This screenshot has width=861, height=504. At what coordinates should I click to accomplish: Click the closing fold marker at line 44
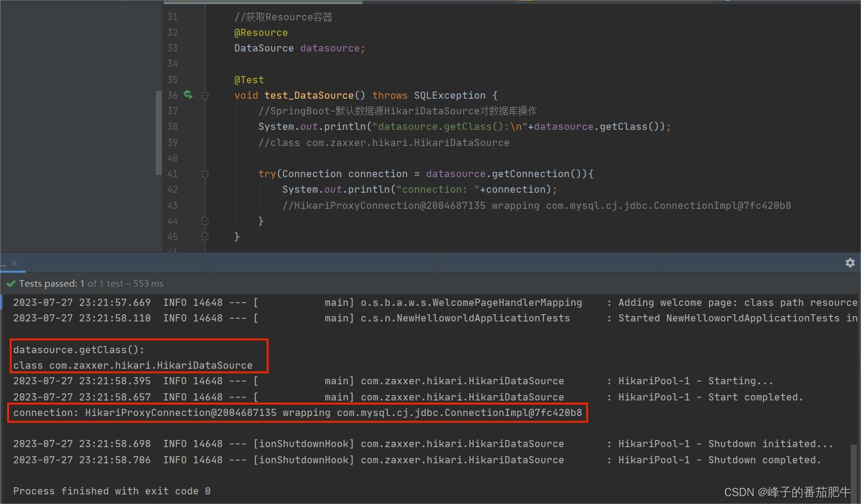pyautogui.click(x=205, y=220)
